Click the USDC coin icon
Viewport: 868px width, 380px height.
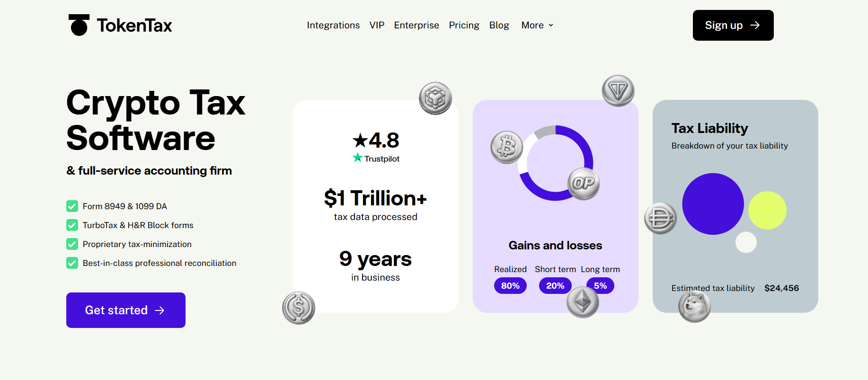tap(299, 308)
